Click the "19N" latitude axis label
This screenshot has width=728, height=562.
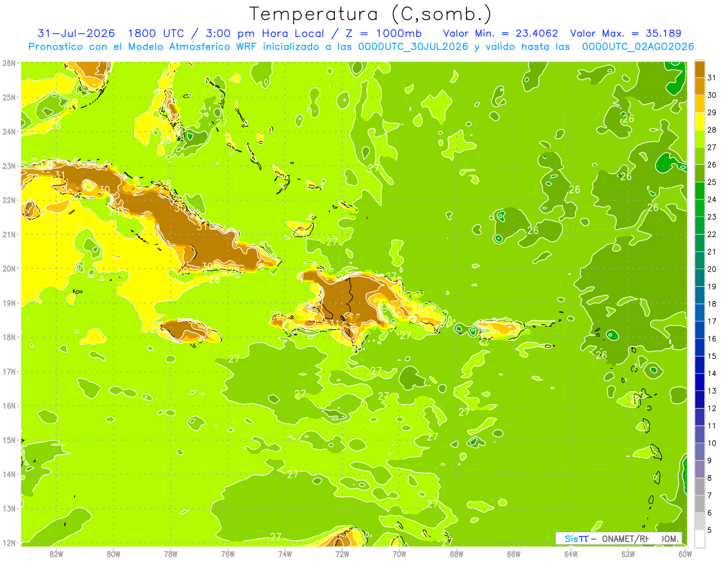[9, 303]
